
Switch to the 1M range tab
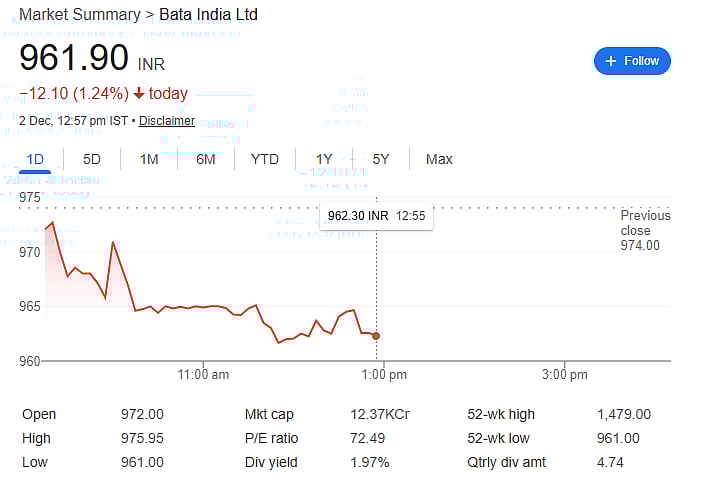tap(149, 159)
